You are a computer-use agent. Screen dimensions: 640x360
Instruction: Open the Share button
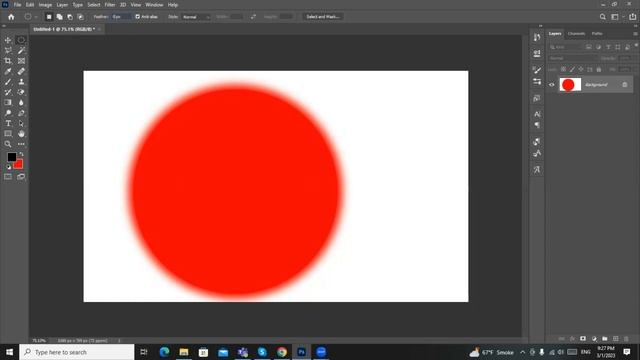pyautogui.click(x=633, y=17)
